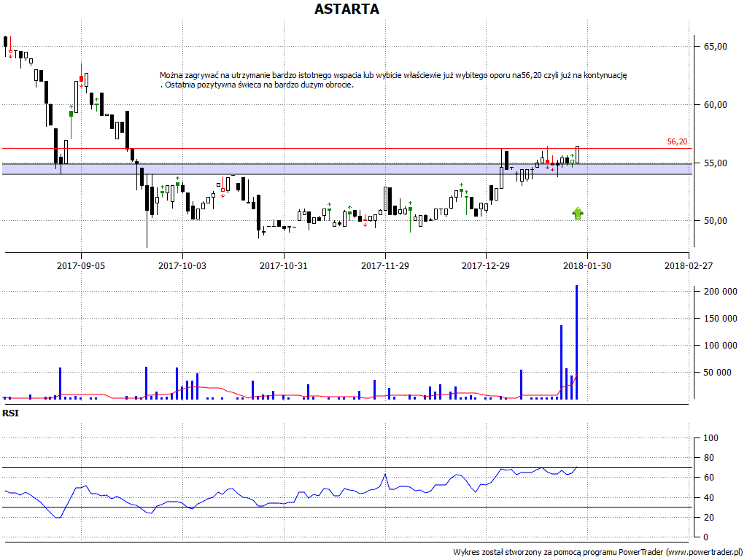Viewport: 747px width, 560px height.
Task: Click the 100 000 volume axis label
Action: point(721,346)
